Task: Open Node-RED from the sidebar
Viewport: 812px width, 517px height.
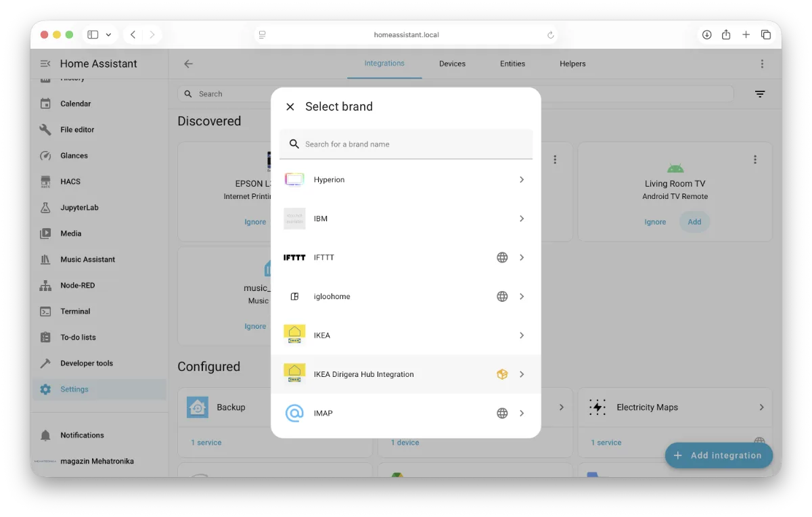Action: coord(77,286)
